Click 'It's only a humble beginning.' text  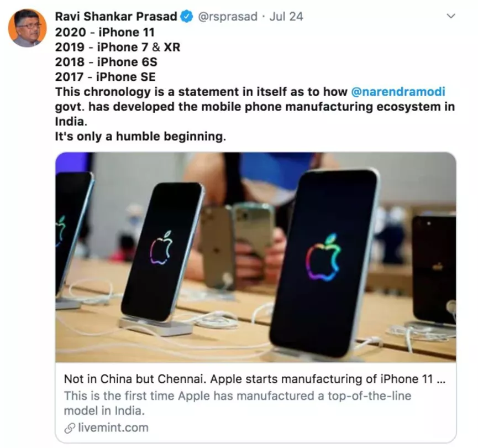pyautogui.click(x=140, y=137)
